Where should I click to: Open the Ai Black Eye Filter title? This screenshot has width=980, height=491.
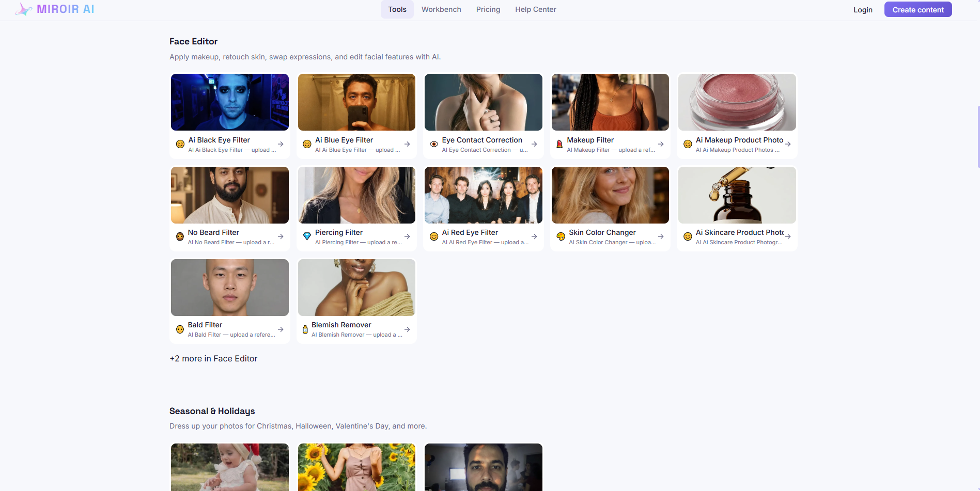[219, 140]
